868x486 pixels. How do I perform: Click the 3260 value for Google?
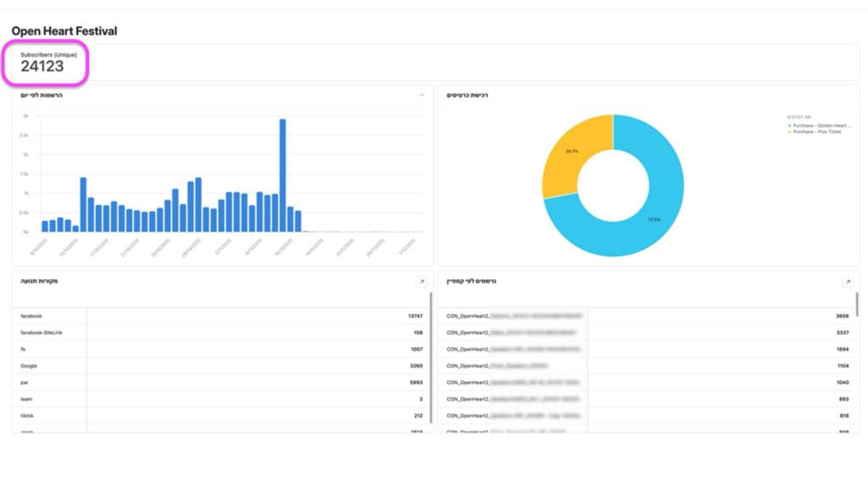point(416,366)
